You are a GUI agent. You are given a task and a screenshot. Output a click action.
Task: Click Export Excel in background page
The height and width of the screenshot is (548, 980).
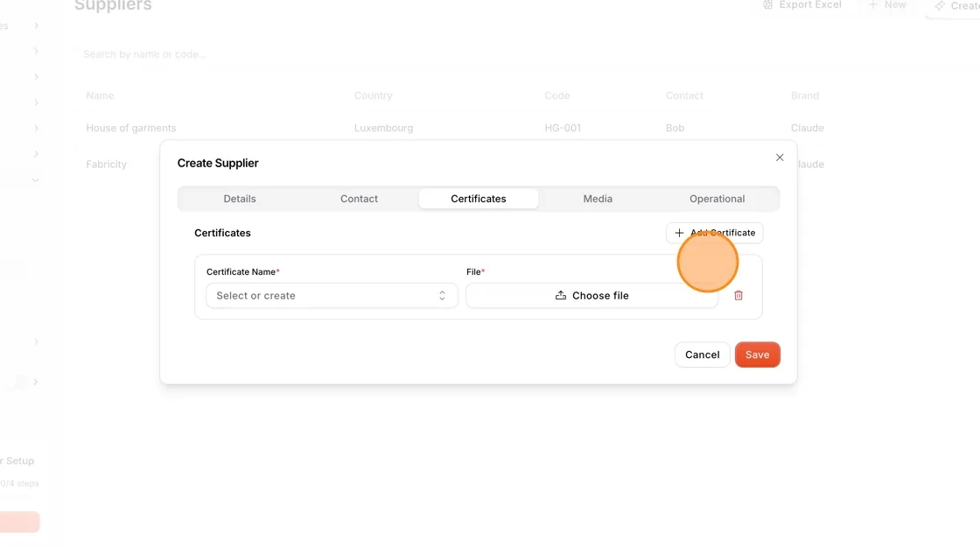(801, 5)
